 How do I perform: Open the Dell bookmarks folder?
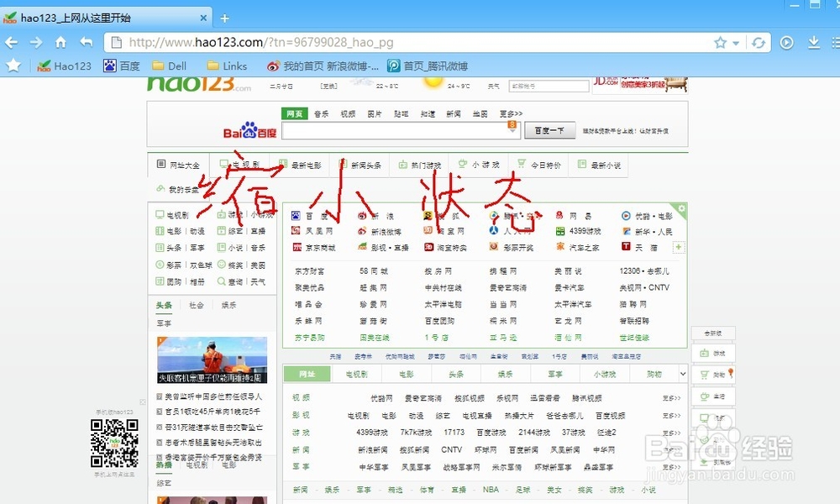[170, 66]
